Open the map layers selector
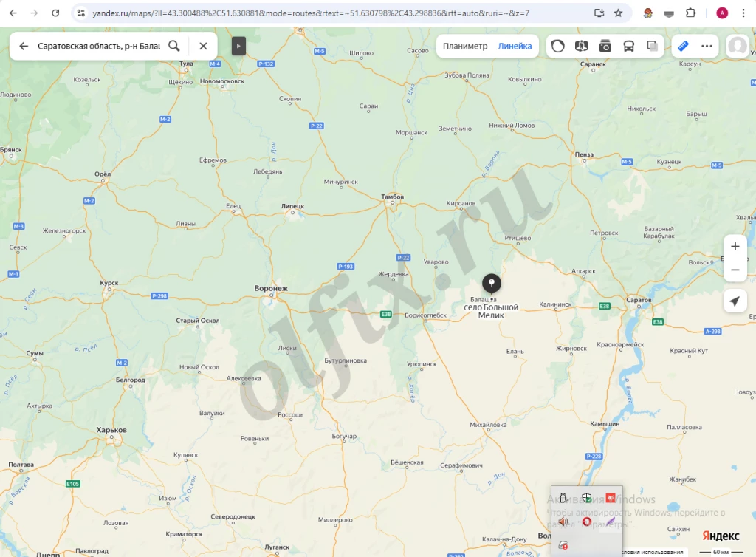Viewport: 756px width, 557px height. [653, 46]
